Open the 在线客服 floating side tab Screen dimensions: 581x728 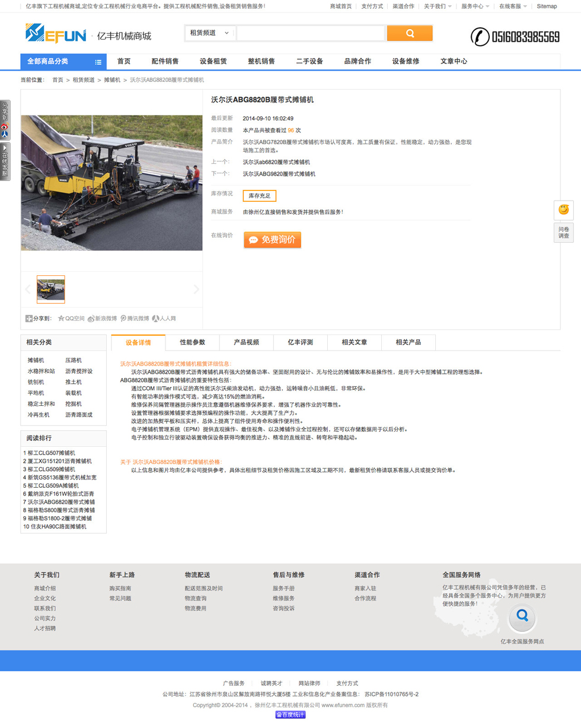click(x=5, y=161)
